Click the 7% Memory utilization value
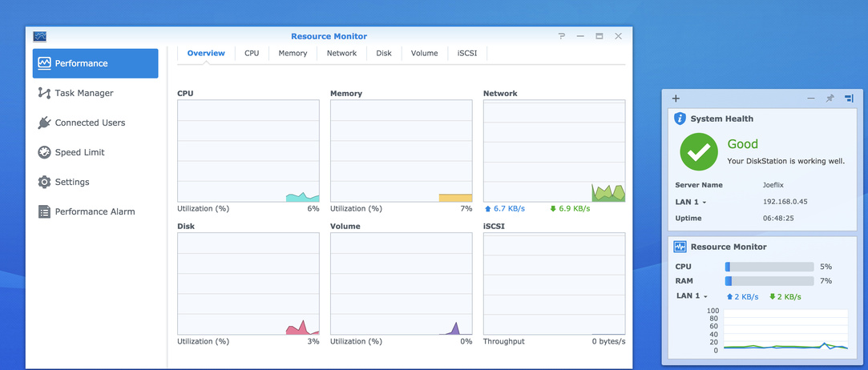Image resolution: width=868 pixels, height=370 pixels. (x=466, y=208)
